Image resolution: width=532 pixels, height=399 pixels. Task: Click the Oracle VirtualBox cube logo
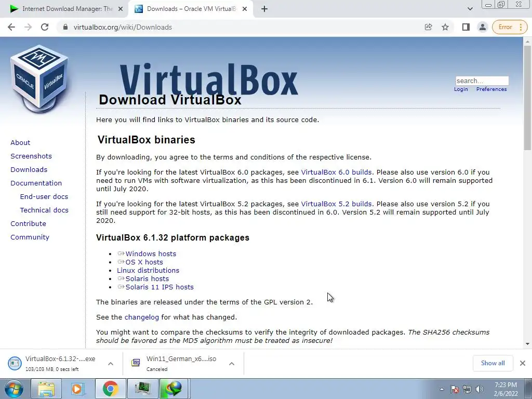(x=39, y=79)
